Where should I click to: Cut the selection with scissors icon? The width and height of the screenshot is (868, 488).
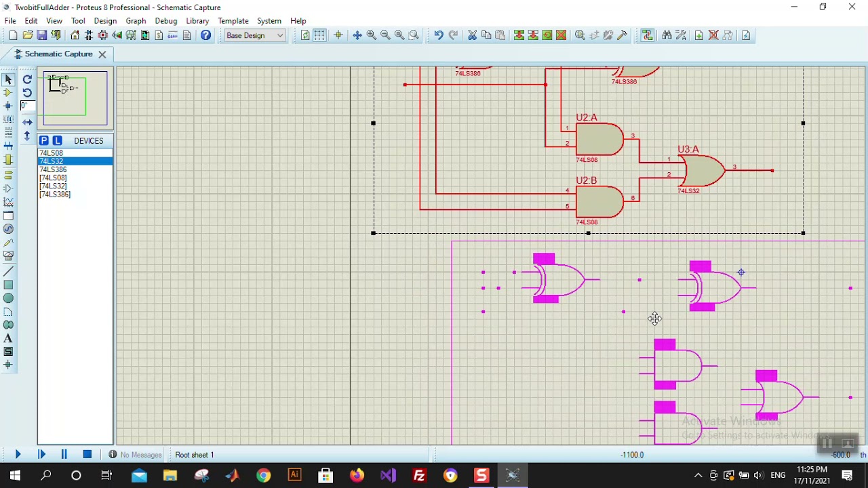[x=472, y=35]
